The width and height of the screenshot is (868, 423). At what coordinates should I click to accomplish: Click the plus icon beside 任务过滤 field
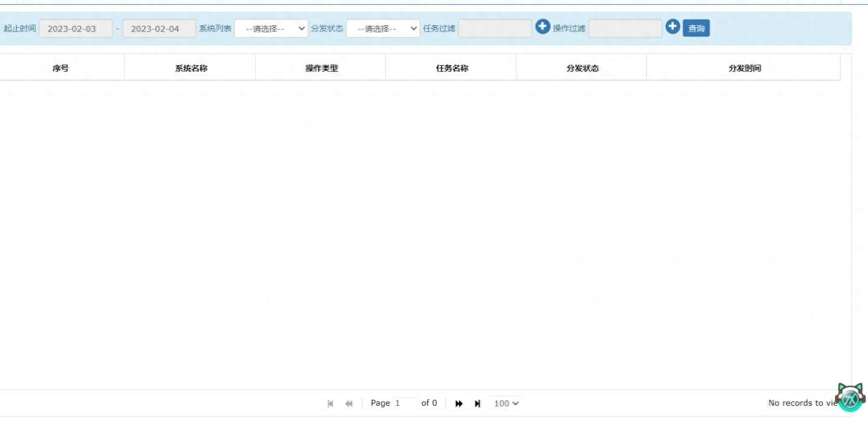(x=542, y=27)
